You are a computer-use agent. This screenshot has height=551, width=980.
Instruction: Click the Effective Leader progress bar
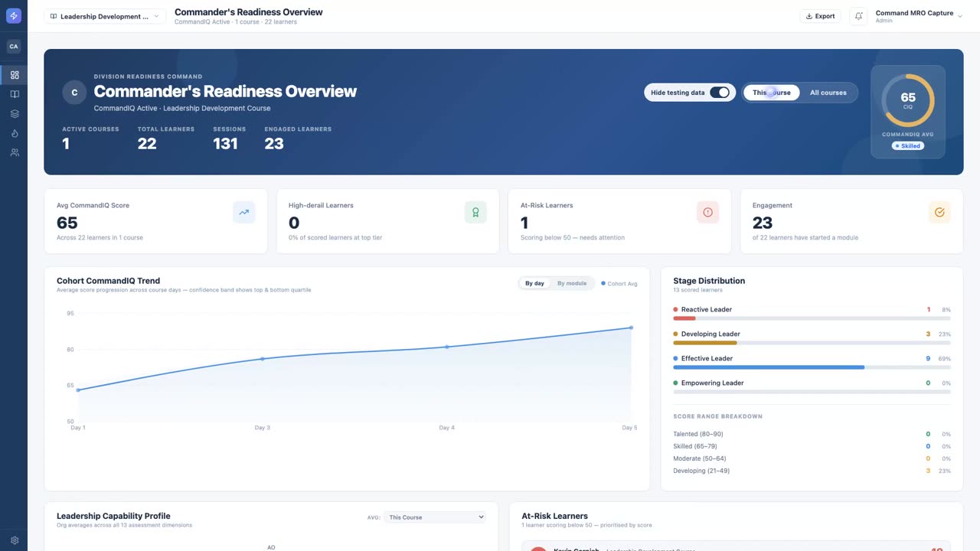coord(812,367)
